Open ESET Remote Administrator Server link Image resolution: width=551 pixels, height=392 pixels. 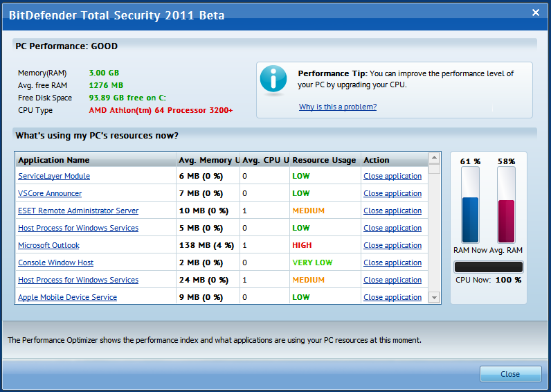pyautogui.click(x=78, y=211)
